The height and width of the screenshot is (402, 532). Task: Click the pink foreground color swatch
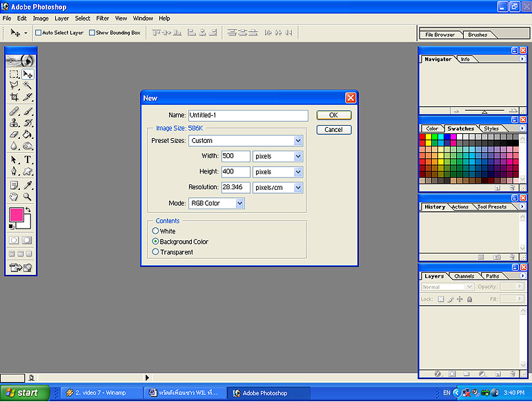[x=17, y=215]
